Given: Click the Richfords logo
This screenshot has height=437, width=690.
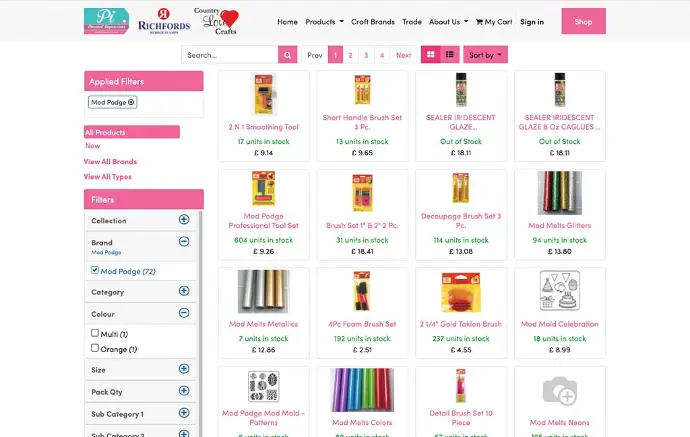Looking at the screenshot, I should (164, 21).
